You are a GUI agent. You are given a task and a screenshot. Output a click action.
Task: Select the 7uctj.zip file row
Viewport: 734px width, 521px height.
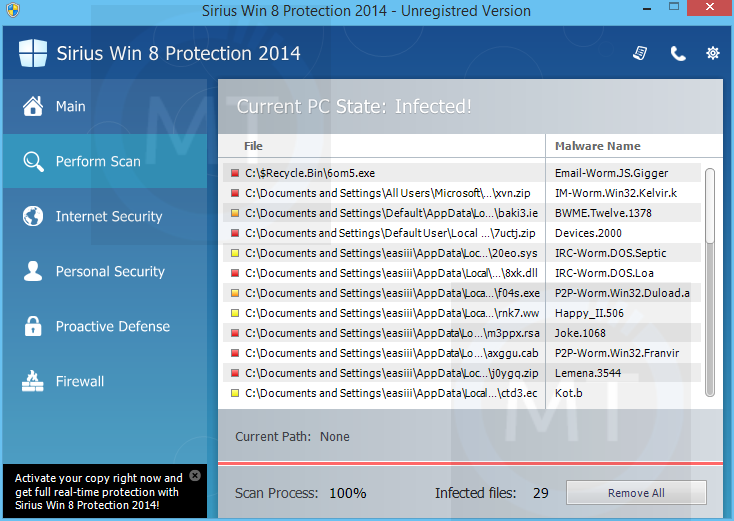click(461, 233)
